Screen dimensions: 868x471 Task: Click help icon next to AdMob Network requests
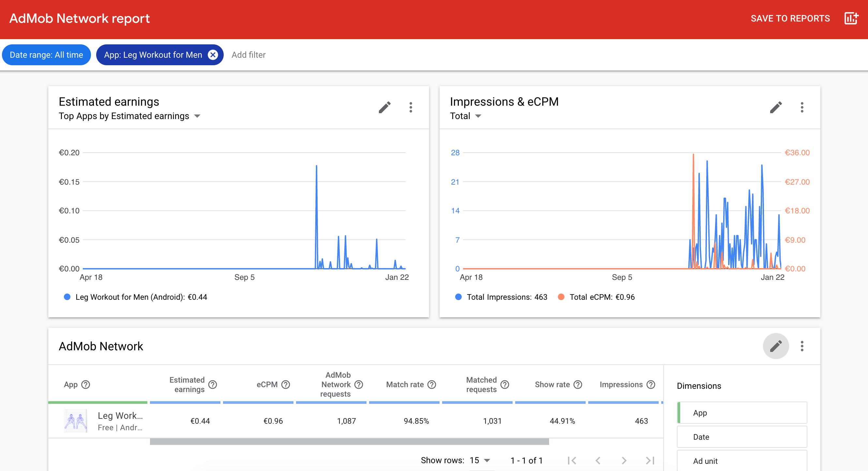tap(359, 384)
